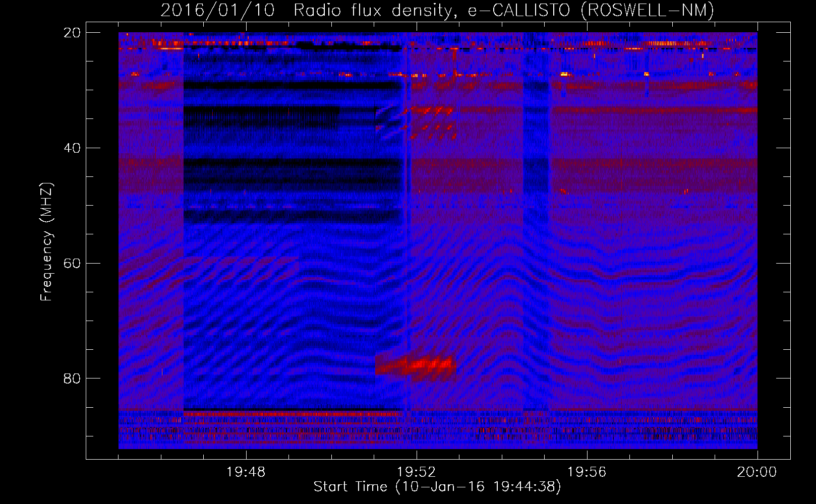Click the bright red burst near 80 MHz
This screenshot has height=504, width=816.
[416, 365]
